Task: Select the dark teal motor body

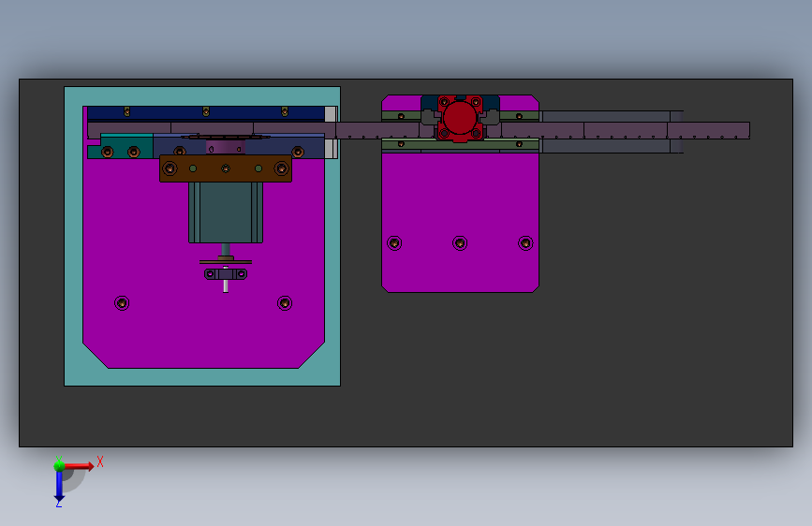Action: (x=226, y=212)
